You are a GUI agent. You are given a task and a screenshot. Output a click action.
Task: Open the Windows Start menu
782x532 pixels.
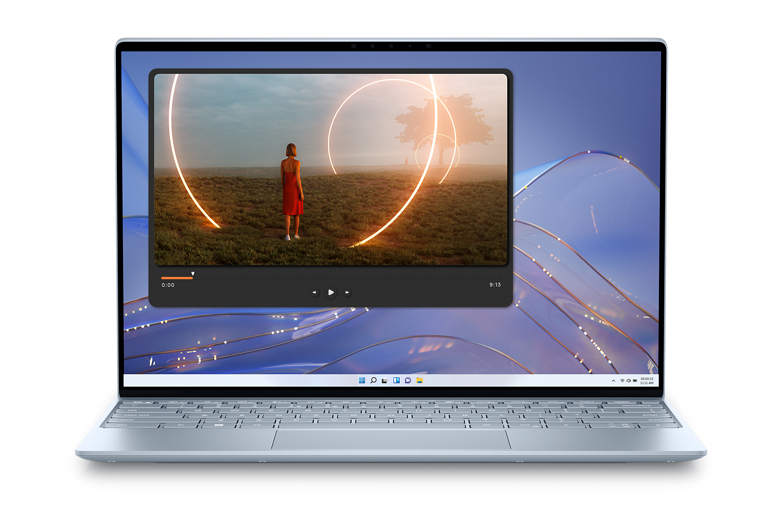[362, 380]
